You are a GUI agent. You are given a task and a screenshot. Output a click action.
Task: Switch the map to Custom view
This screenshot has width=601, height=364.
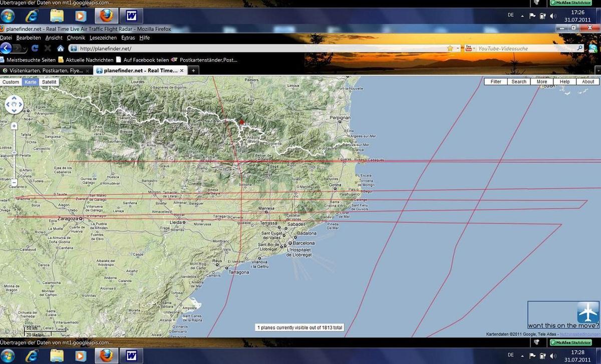click(x=11, y=82)
